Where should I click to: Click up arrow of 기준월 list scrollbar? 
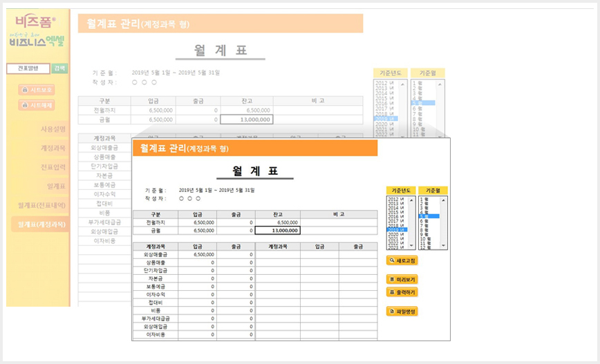tap(444, 200)
